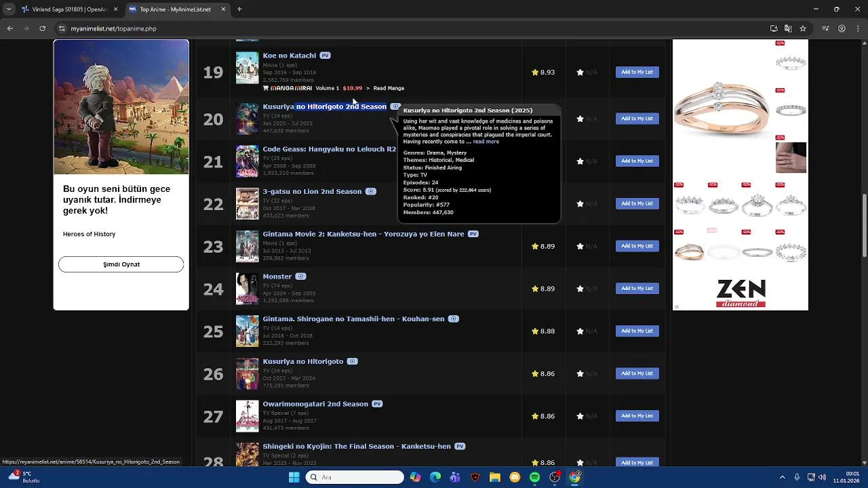
Task: Click Koe no Katachi poster thumbnail
Action: point(247,68)
